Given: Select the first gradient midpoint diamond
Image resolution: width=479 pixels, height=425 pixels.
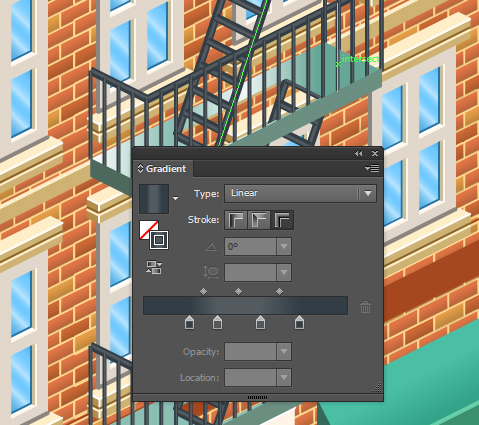Looking at the screenshot, I should click(203, 292).
